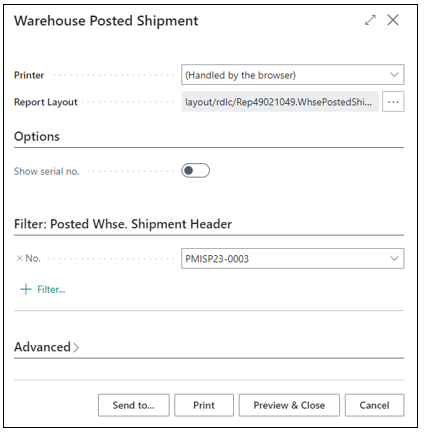424x434 pixels.
Task: Click the plus icon to add filter
Action: (x=26, y=289)
